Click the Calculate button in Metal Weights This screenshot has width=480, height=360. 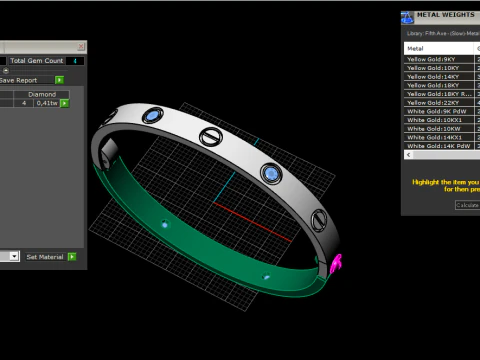[x=467, y=205]
